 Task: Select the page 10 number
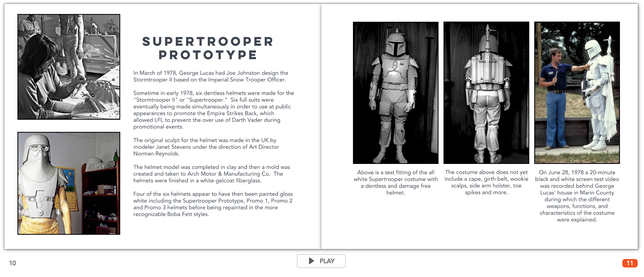(x=12, y=263)
